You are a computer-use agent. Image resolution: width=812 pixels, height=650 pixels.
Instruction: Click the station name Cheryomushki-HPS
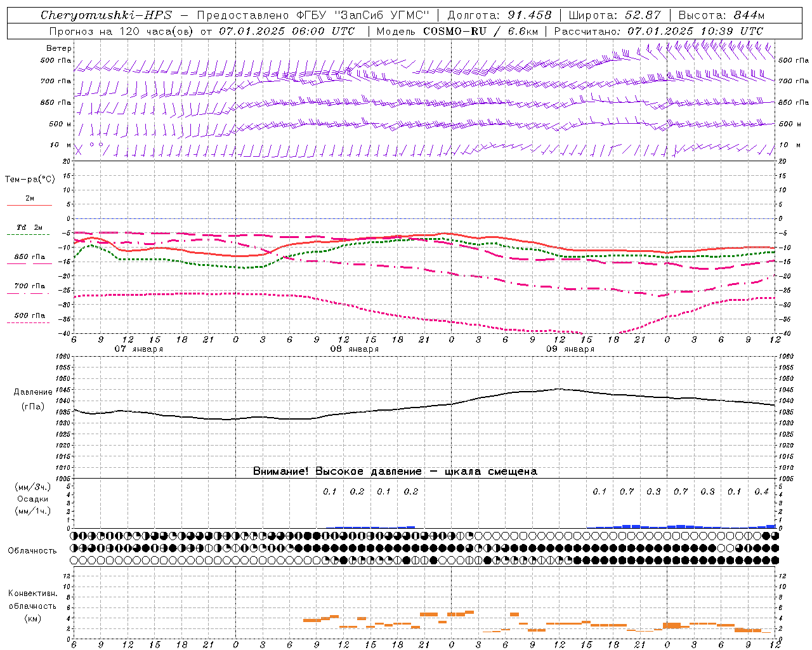click(106, 15)
